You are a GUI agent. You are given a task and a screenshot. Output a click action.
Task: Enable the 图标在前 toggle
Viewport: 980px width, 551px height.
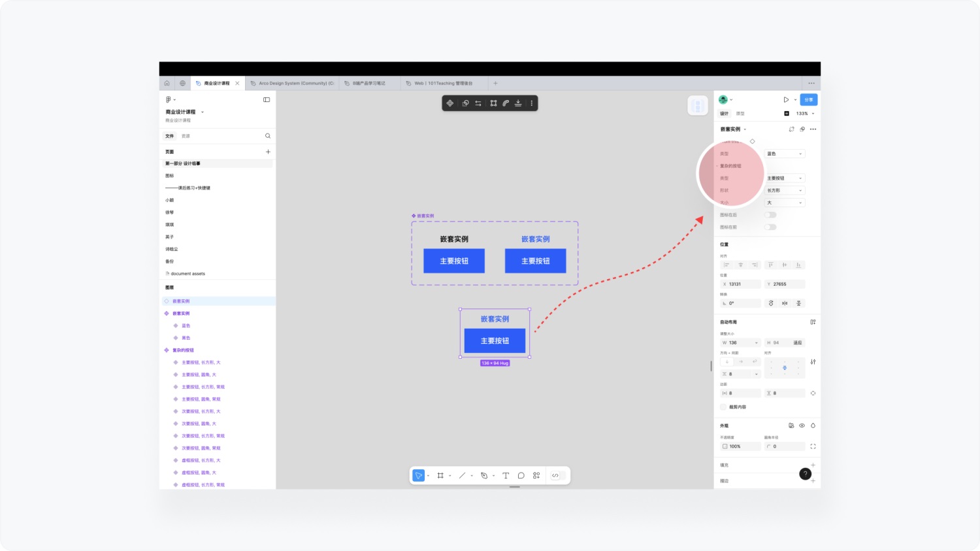[x=770, y=227]
